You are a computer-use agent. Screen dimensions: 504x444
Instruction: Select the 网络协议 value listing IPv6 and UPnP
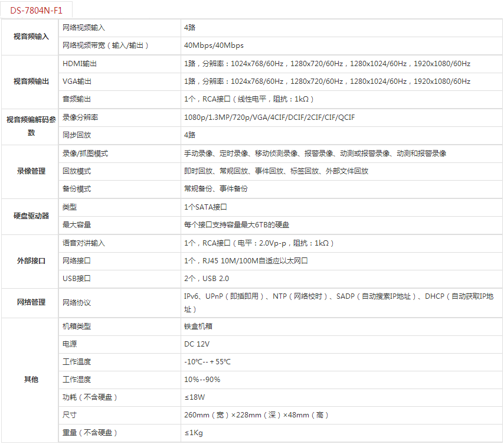point(338,302)
